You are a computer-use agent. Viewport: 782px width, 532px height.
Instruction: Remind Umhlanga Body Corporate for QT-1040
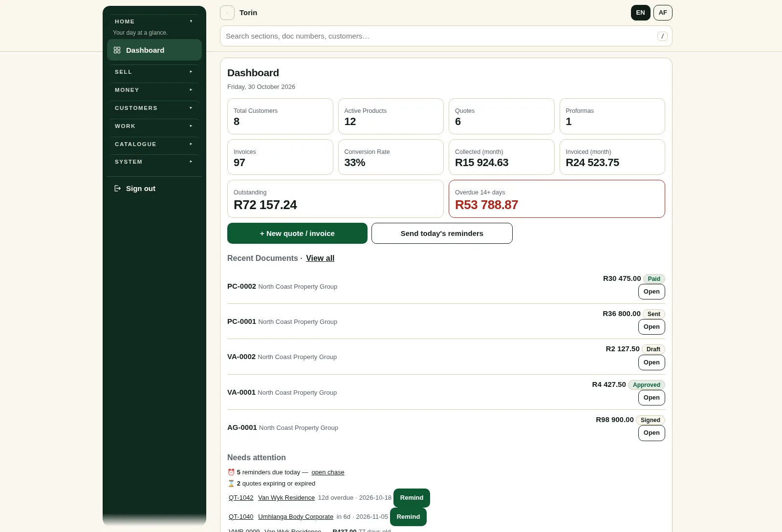[x=408, y=517]
